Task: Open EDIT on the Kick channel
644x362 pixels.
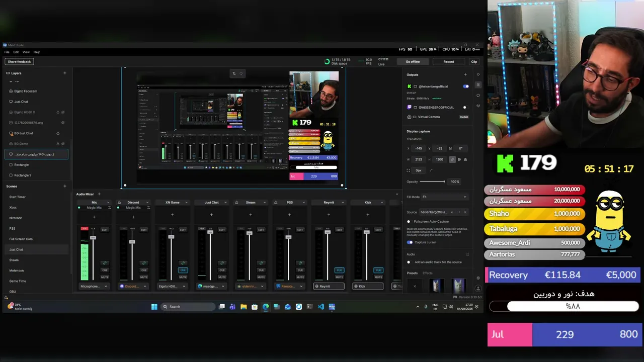Action: [379, 230]
